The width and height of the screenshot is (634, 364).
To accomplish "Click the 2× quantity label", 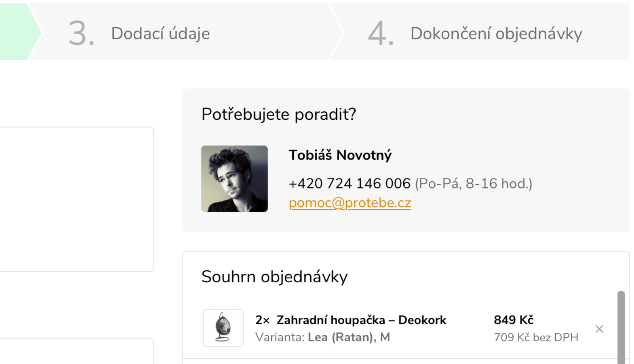I will (262, 320).
